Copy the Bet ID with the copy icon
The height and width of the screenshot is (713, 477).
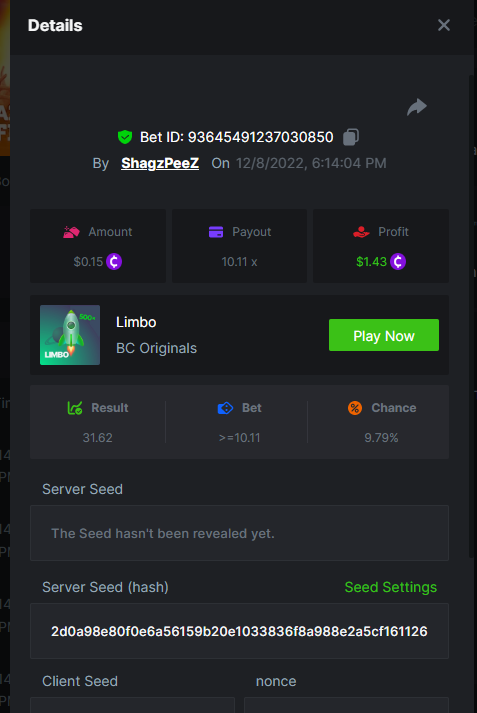pos(351,137)
